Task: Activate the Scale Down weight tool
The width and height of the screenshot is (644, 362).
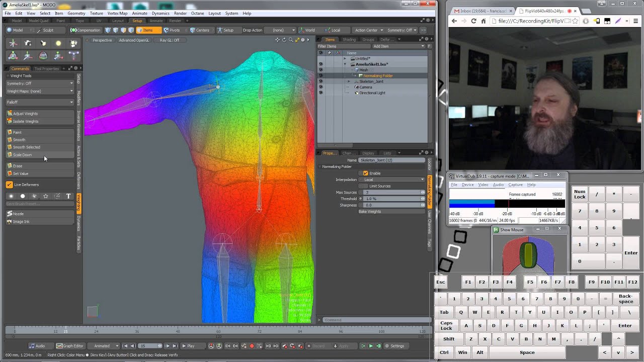Action: (40, 155)
